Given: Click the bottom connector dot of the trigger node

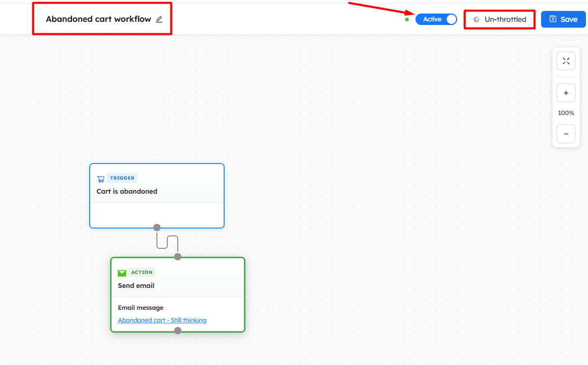Looking at the screenshot, I should click(x=157, y=228).
